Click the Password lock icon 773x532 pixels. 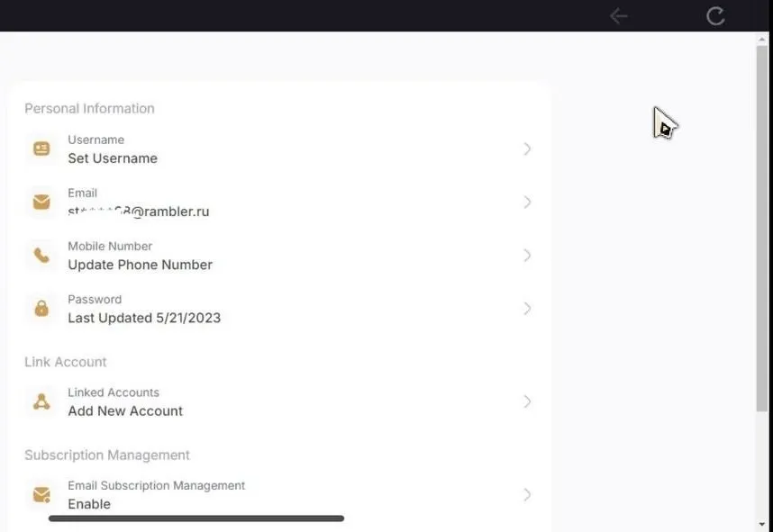click(41, 309)
